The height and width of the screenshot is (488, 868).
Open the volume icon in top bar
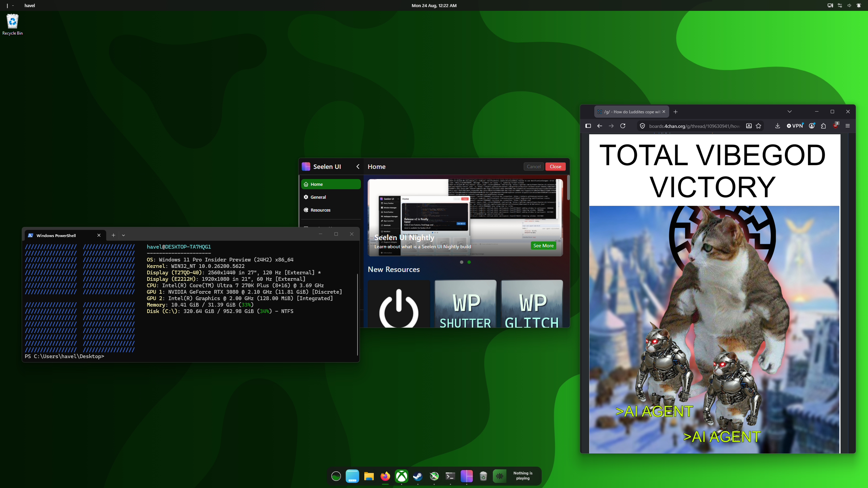849,5
